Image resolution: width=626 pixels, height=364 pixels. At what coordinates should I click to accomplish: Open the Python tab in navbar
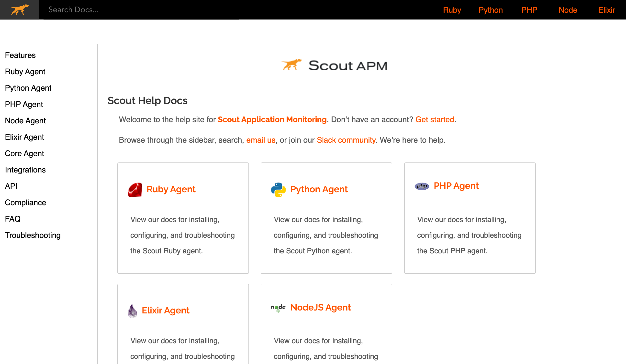tap(490, 10)
